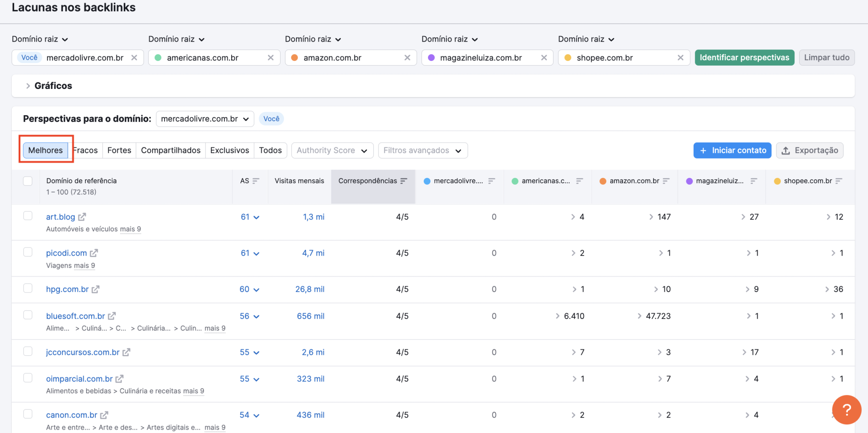Click the americanas.com.br domain input field

pyautogui.click(x=214, y=58)
